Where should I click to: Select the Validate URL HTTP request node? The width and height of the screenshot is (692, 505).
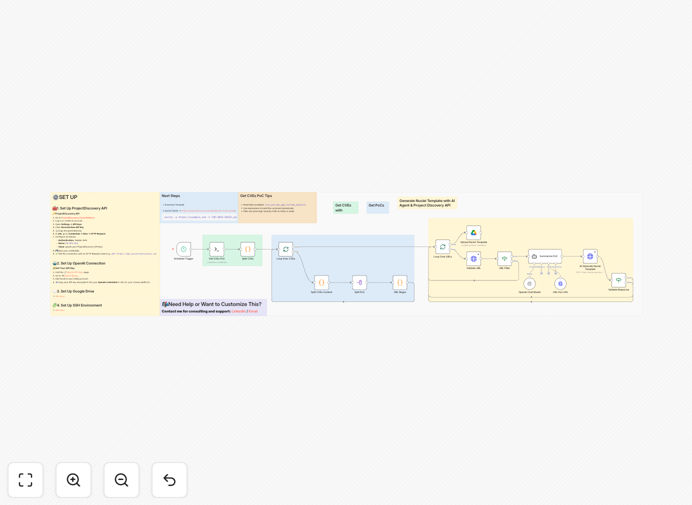(x=474, y=259)
